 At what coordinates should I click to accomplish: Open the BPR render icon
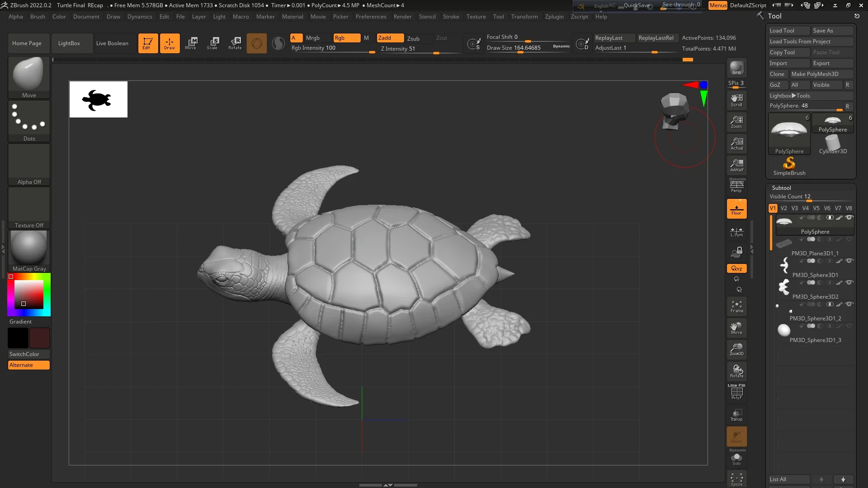pos(736,69)
